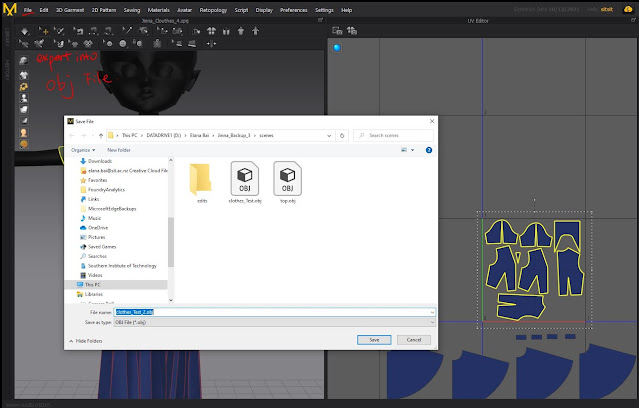This screenshot has width=639, height=408.
Task: Open the Edit menu
Action: [44, 10]
